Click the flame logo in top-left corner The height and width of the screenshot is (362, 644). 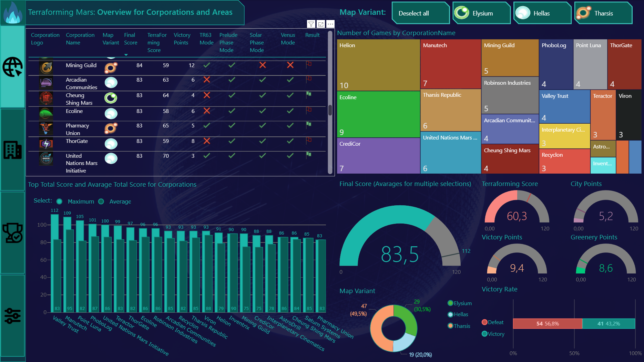click(x=12, y=11)
